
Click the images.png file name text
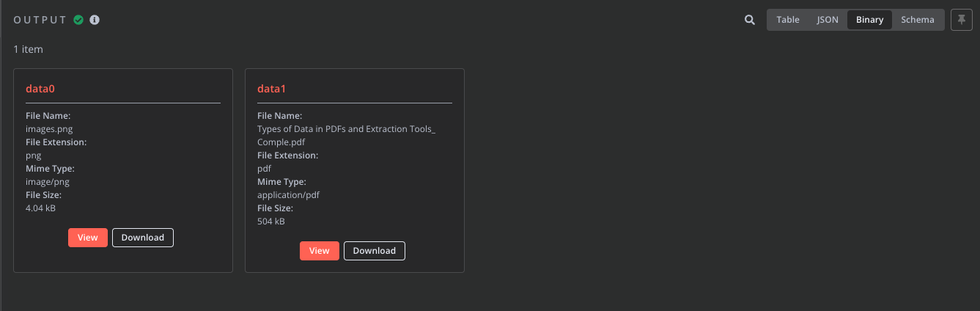49,129
